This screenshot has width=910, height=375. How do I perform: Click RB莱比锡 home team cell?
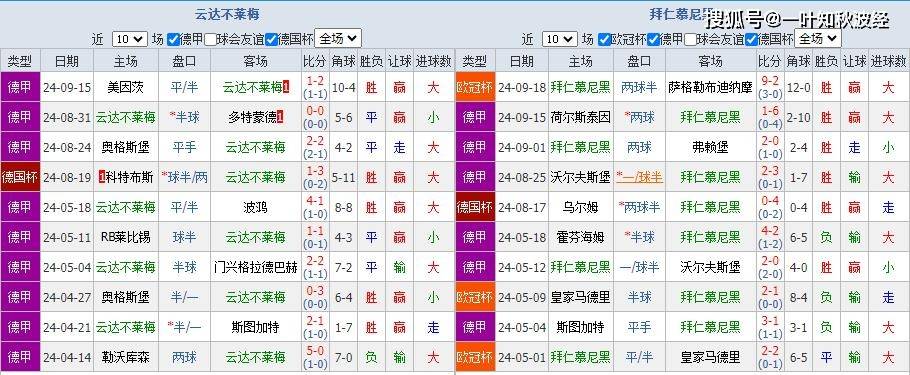[x=125, y=237]
